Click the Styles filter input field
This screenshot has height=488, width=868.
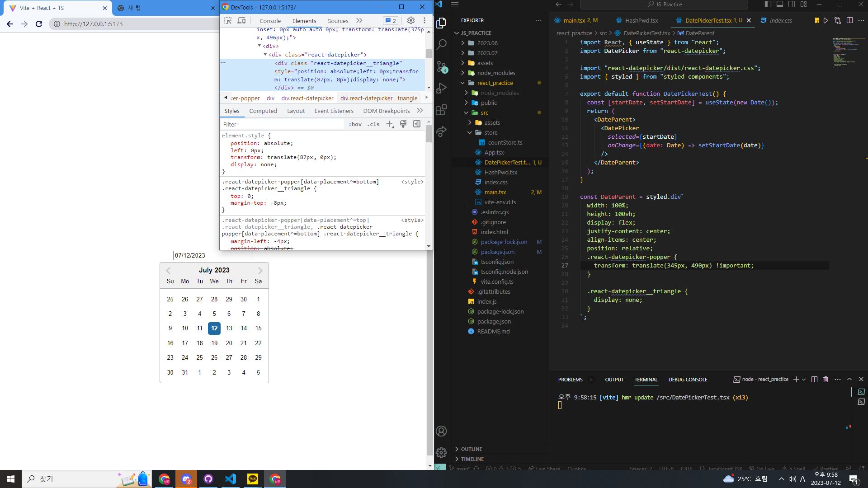[x=283, y=124]
